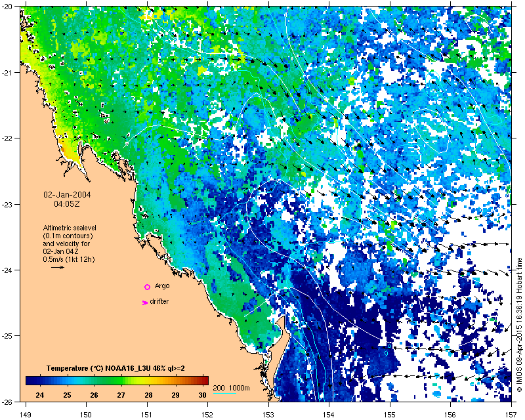This screenshot has width=525, height=420.
Task: Pick the green 27°C colorbar region
Action: pyautogui.click(x=121, y=381)
